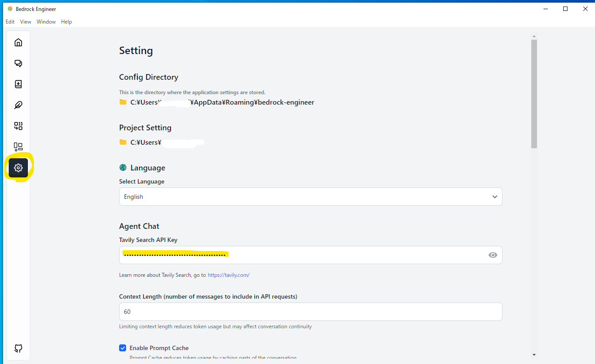Open the View menu
The image size is (595, 364).
click(26, 22)
